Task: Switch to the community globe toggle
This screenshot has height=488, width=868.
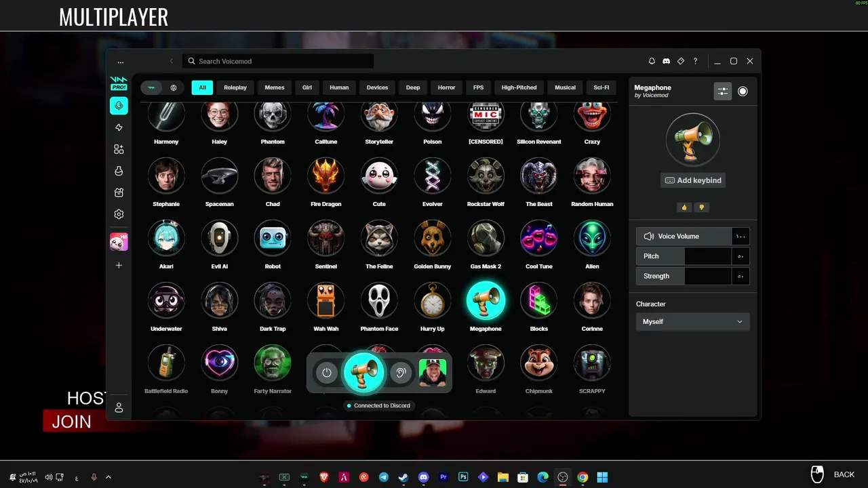Action: [174, 87]
